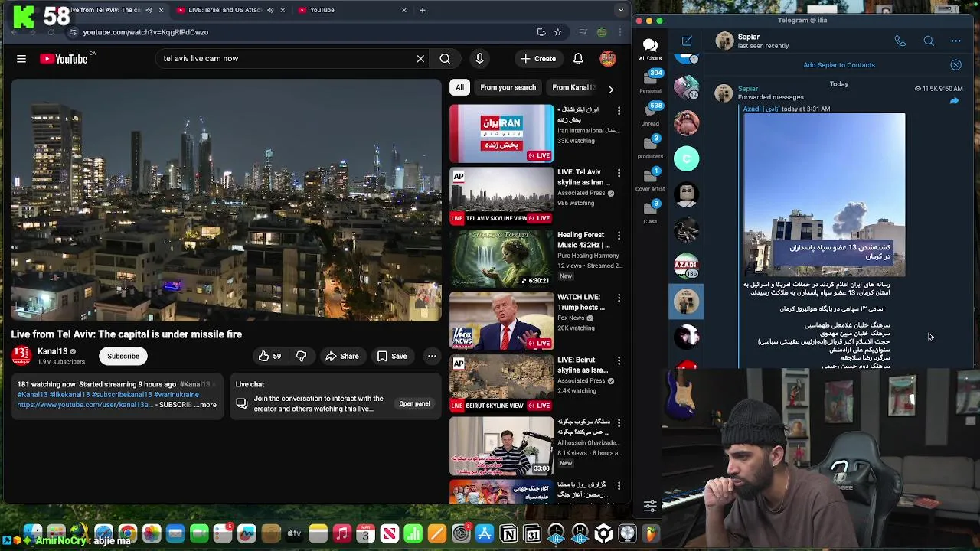Save the video using the Save button

(x=391, y=356)
